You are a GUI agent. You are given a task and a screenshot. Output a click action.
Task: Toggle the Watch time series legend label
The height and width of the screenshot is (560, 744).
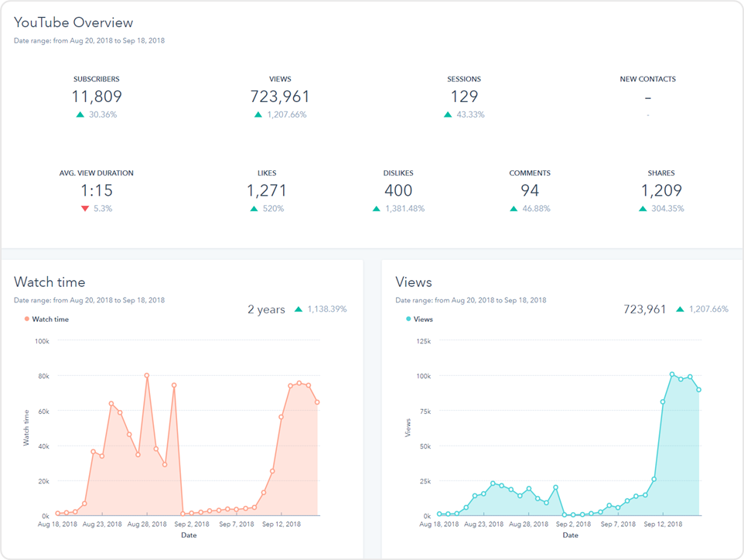49,319
